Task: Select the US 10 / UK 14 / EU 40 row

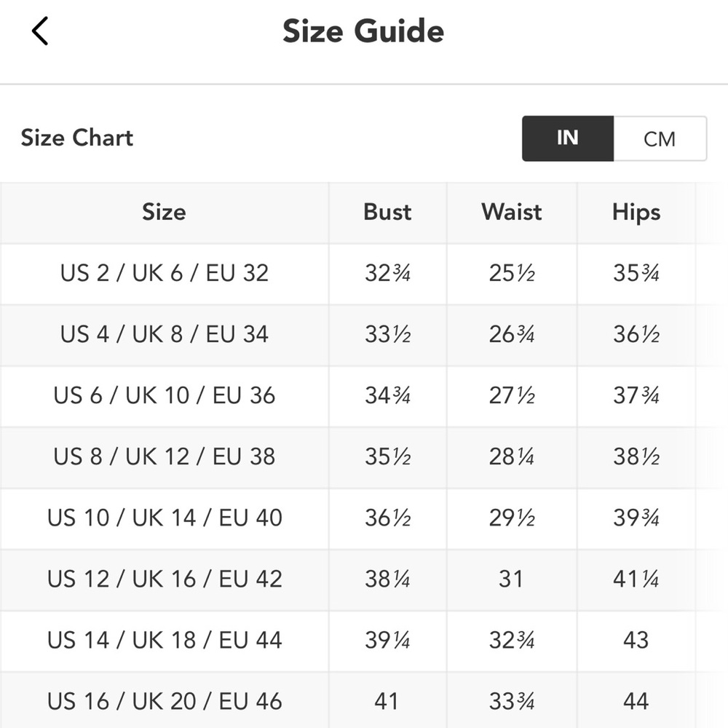Action: [364, 518]
